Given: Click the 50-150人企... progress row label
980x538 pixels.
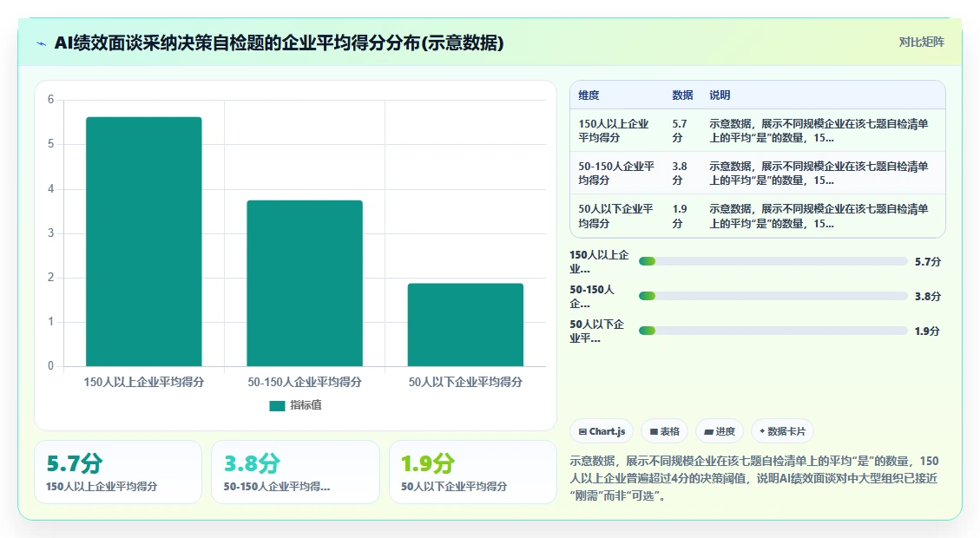Looking at the screenshot, I should pyautogui.click(x=592, y=296).
